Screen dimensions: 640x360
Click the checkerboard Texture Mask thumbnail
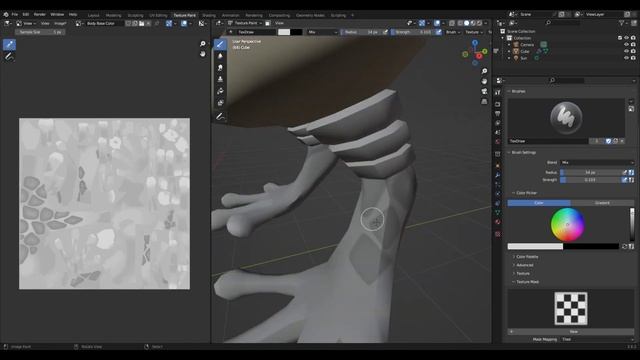click(x=571, y=309)
